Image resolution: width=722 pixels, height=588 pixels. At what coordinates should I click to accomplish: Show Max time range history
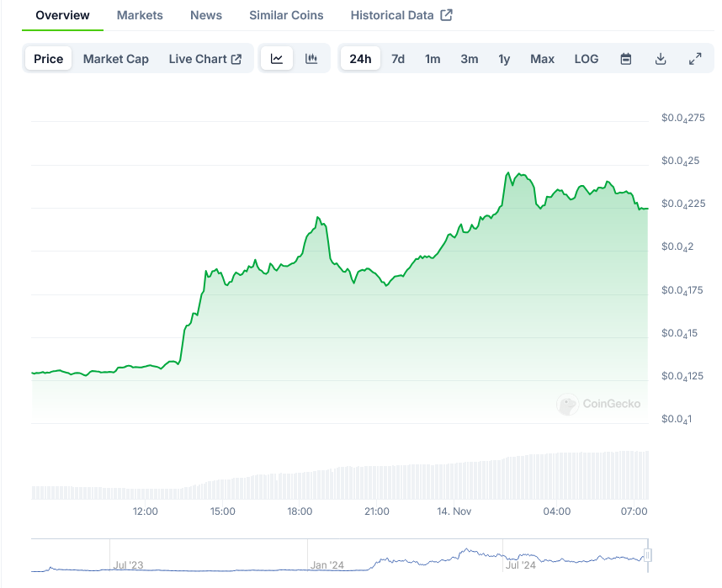(x=542, y=59)
